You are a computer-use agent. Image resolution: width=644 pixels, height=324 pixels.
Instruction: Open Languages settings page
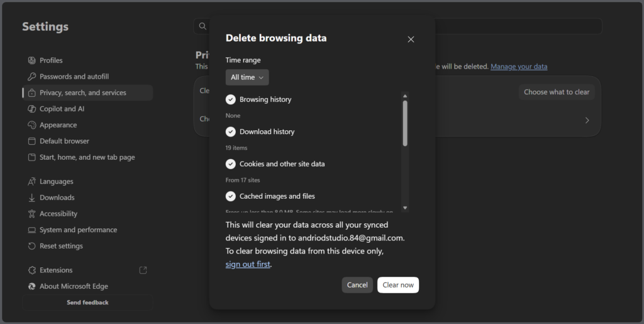[87, 182]
